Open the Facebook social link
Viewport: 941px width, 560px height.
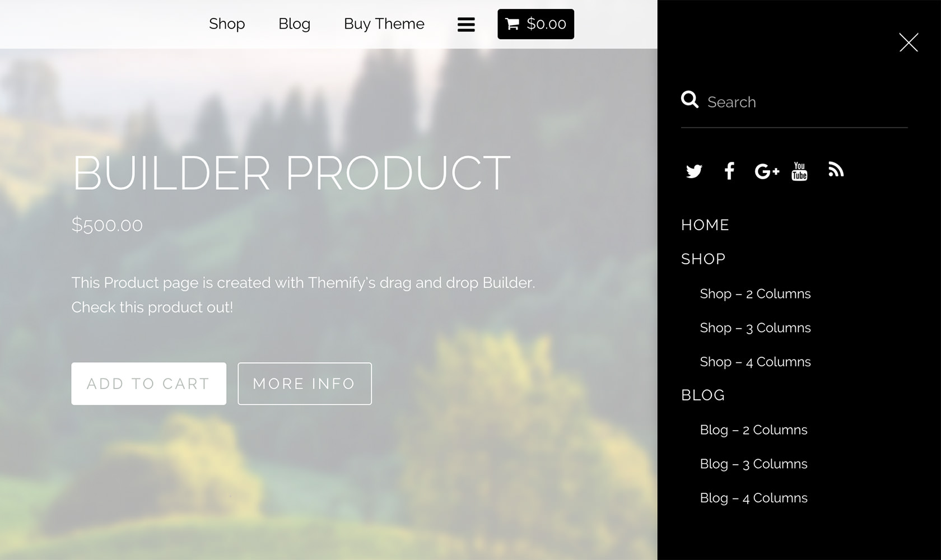click(x=729, y=171)
